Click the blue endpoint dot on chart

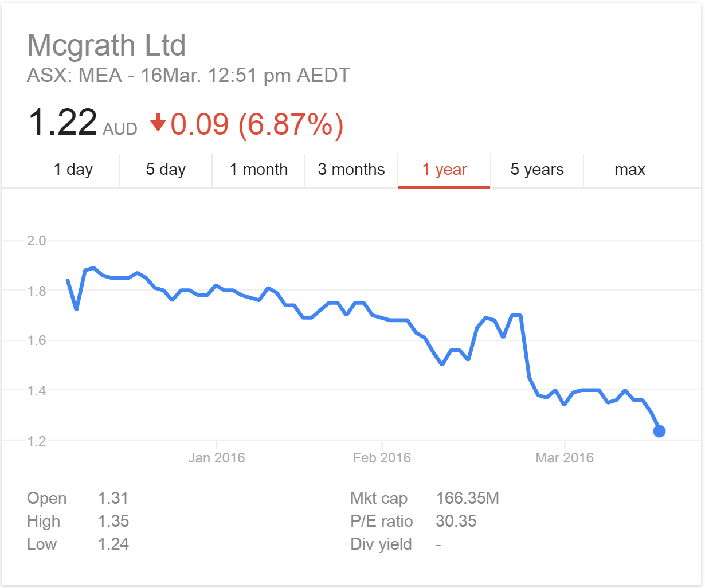(659, 431)
